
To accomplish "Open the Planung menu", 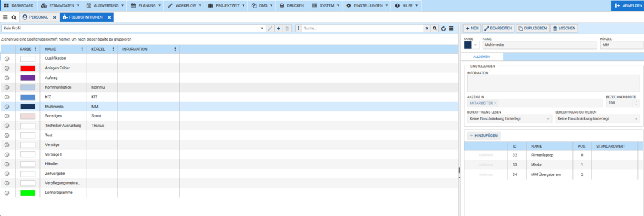I will coord(146,6).
